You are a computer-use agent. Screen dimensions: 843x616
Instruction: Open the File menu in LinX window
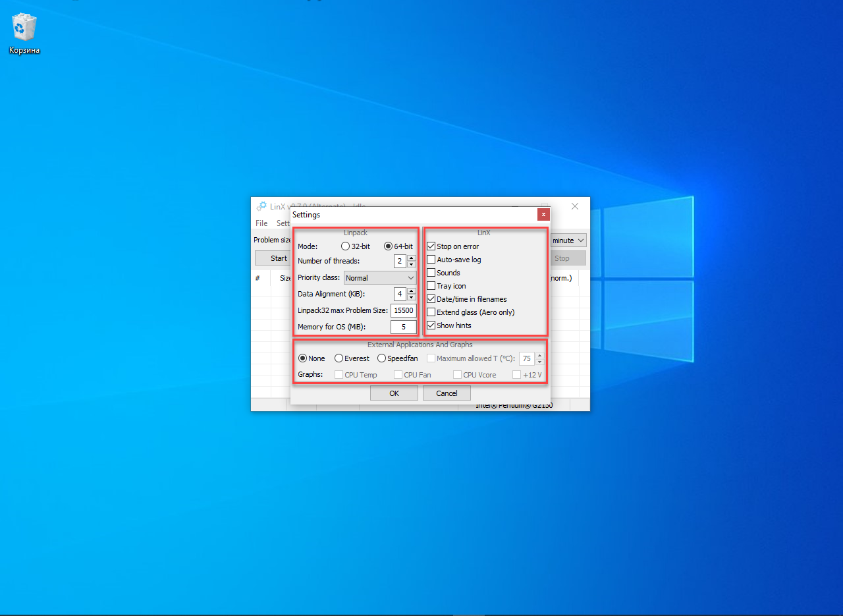[261, 223]
